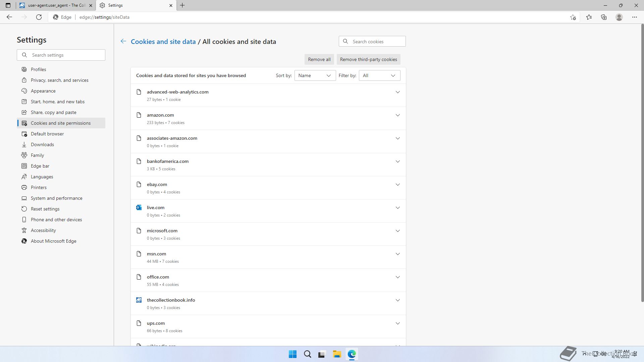Viewport: 644px width, 362px height.
Task: Open Privacy, search, and services settings
Action: coord(59,80)
